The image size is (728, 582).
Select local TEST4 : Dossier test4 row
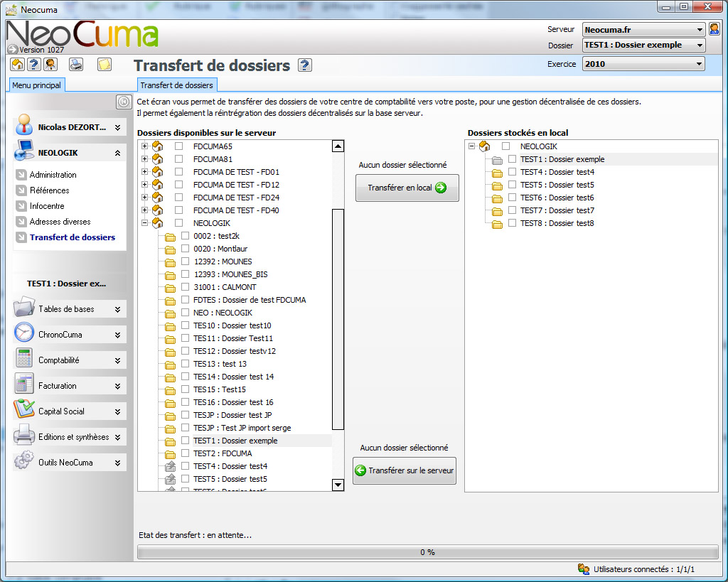(557, 172)
